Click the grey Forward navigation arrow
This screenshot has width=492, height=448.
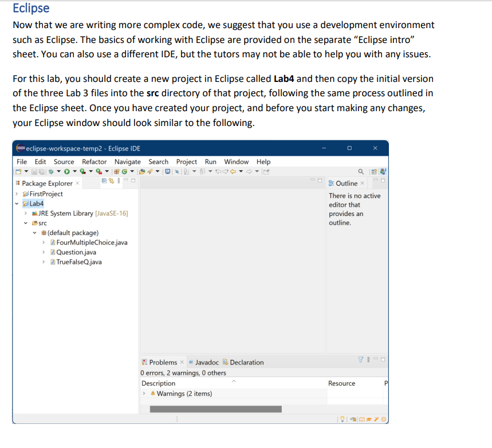tap(249, 171)
